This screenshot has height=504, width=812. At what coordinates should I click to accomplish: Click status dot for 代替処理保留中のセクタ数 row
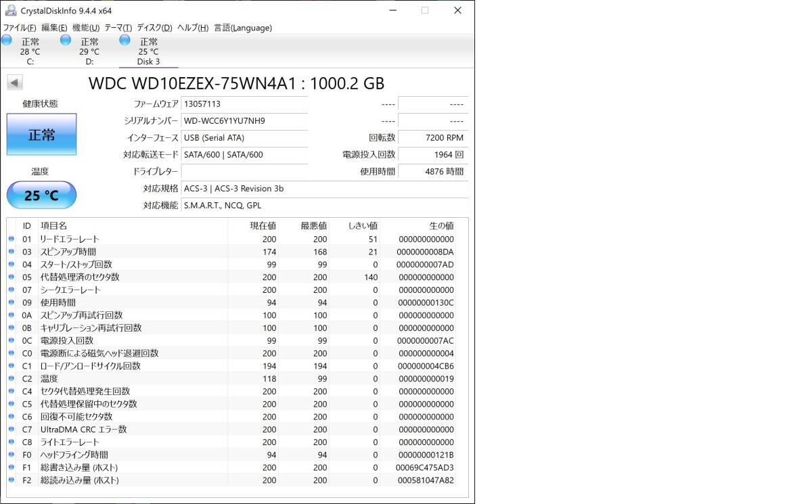12,404
